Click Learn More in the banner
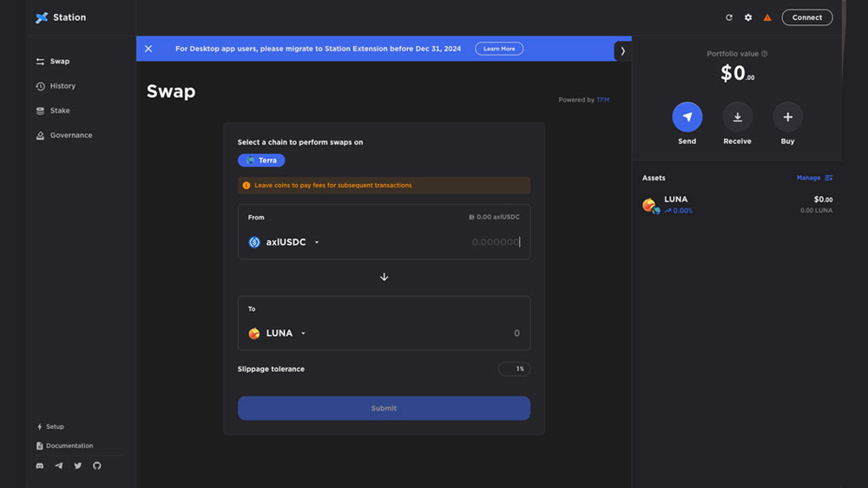 tap(499, 49)
